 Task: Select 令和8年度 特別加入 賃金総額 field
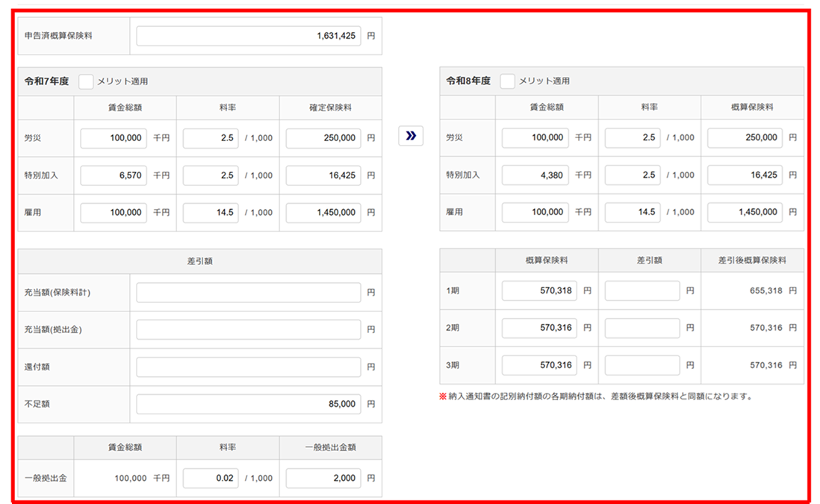535,175
